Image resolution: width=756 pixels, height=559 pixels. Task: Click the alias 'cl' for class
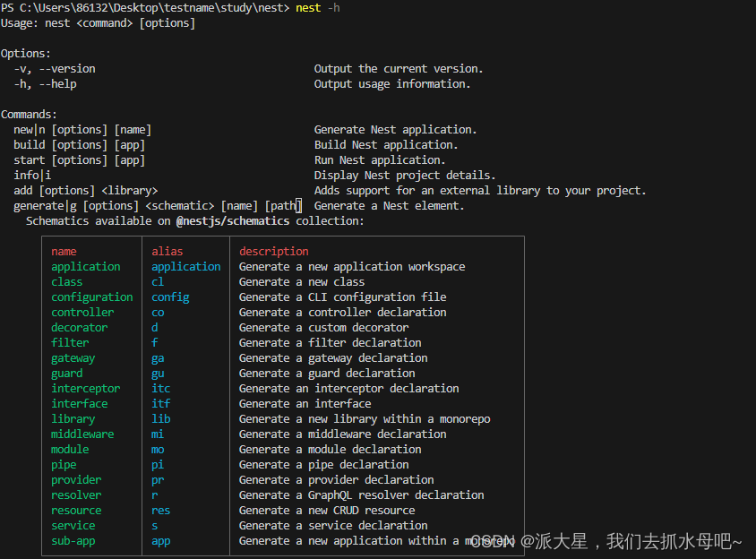(x=157, y=281)
